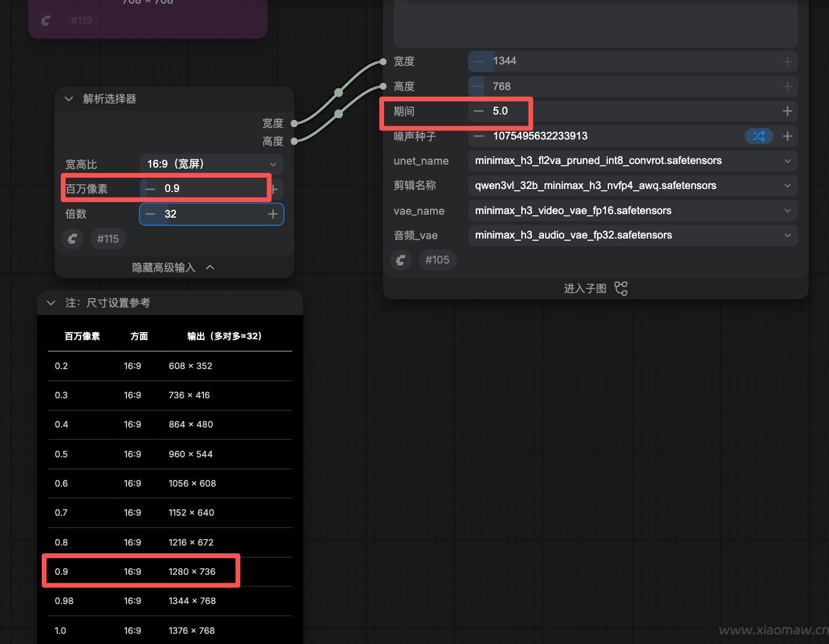Viewport: 829px width, 644px height.
Task: Decrease 倍数 value with minus
Action: click(150, 214)
